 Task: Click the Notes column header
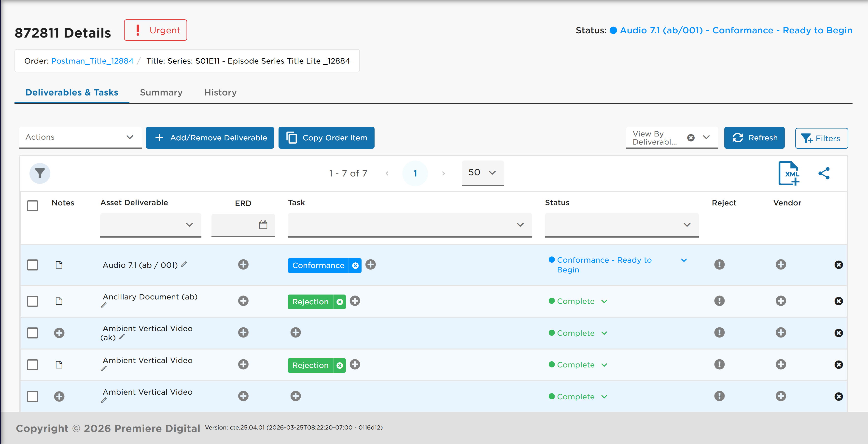63,203
